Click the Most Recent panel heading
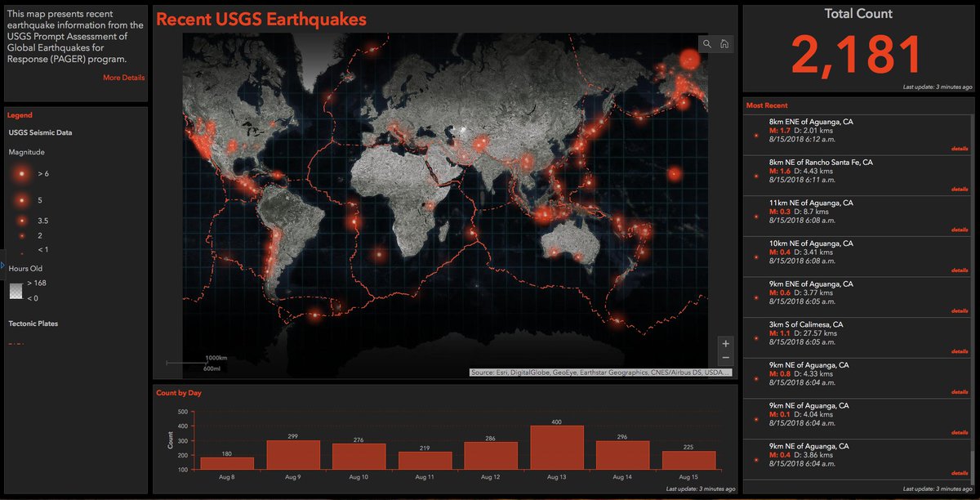Image resolution: width=980 pixels, height=500 pixels. [x=767, y=105]
